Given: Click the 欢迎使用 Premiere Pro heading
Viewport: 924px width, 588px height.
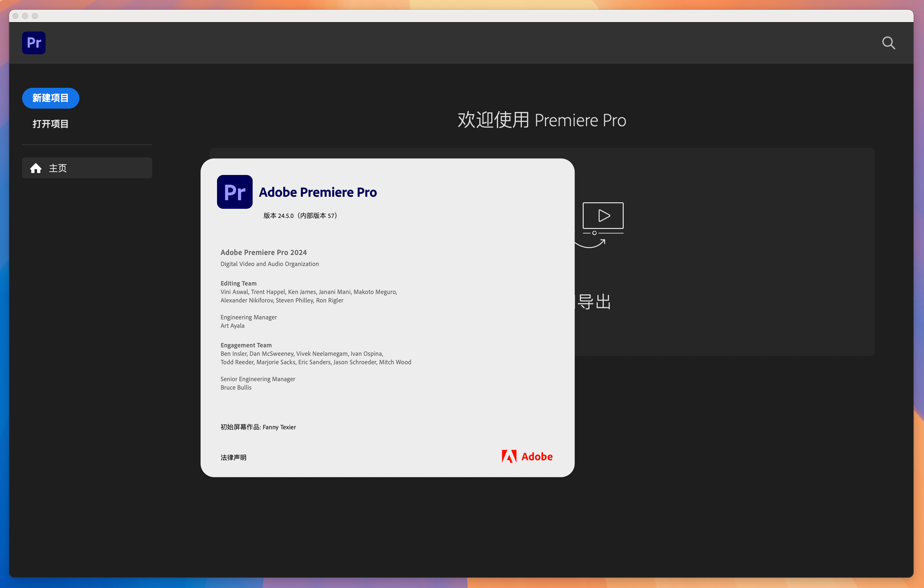Looking at the screenshot, I should coord(542,120).
